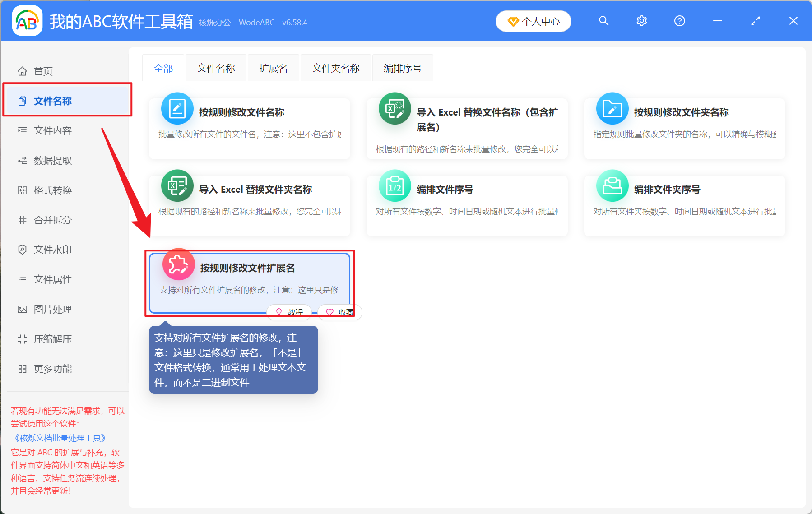Open the search function
The height and width of the screenshot is (514, 812).
(x=603, y=21)
